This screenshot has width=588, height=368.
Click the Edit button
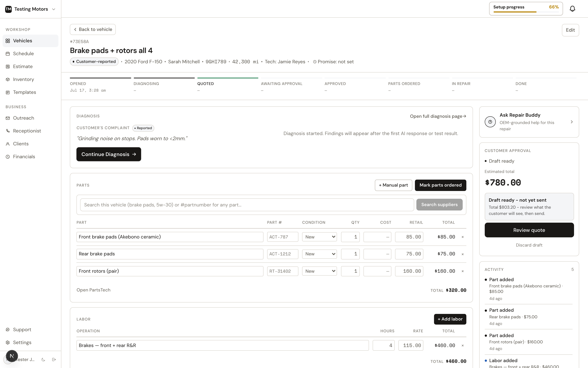(x=570, y=30)
